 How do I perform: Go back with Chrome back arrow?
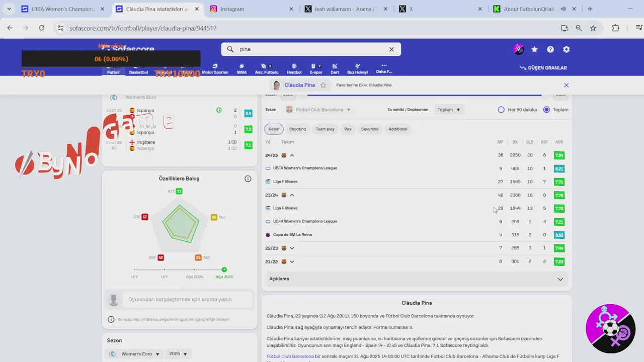pyautogui.click(x=10, y=28)
